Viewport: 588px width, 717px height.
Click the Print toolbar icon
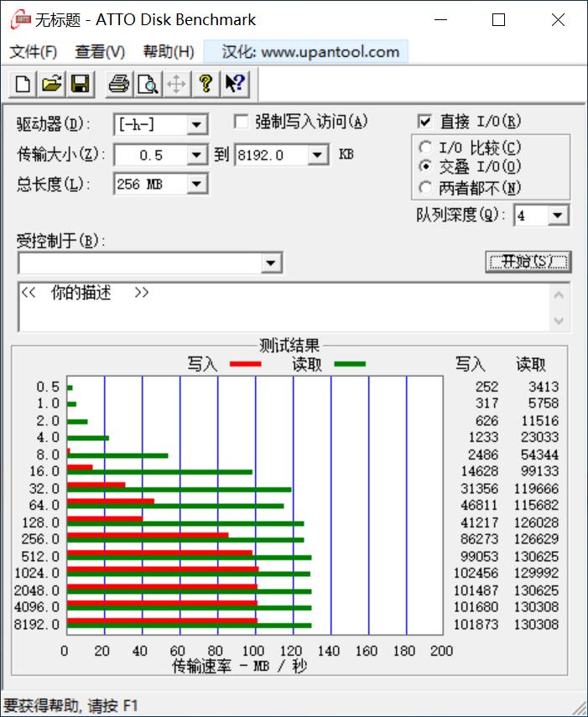(119, 84)
